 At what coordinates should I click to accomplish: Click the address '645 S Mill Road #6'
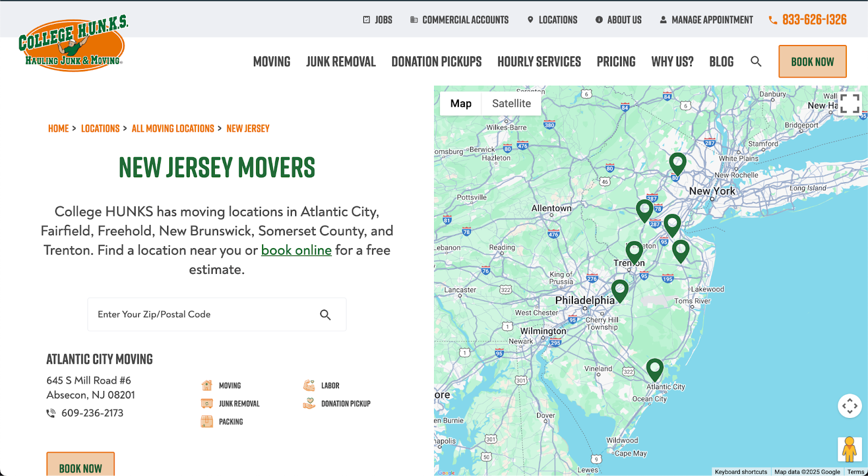tap(88, 381)
